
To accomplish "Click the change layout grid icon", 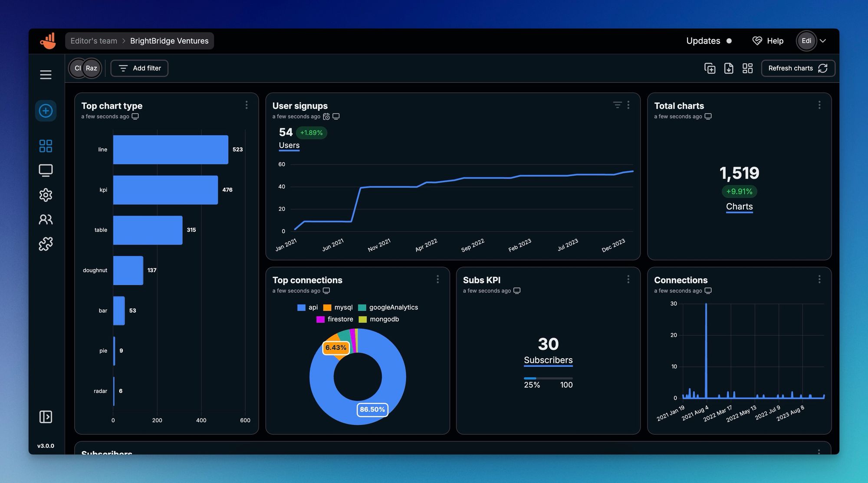I will 747,68.
